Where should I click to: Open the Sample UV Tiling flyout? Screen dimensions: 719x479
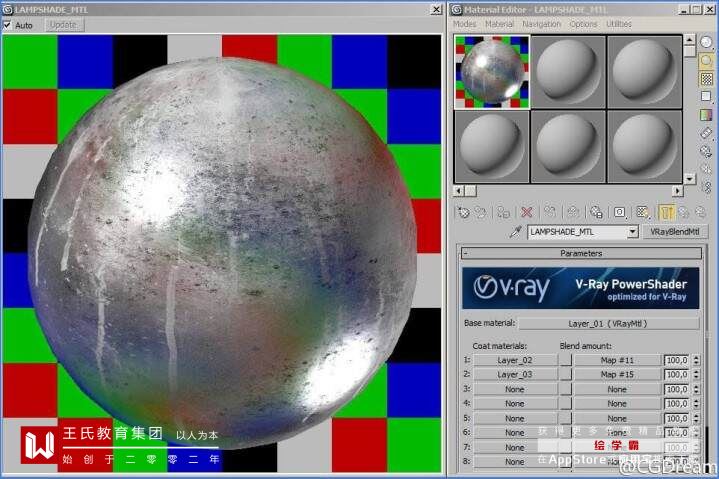[x=706, y=96]
